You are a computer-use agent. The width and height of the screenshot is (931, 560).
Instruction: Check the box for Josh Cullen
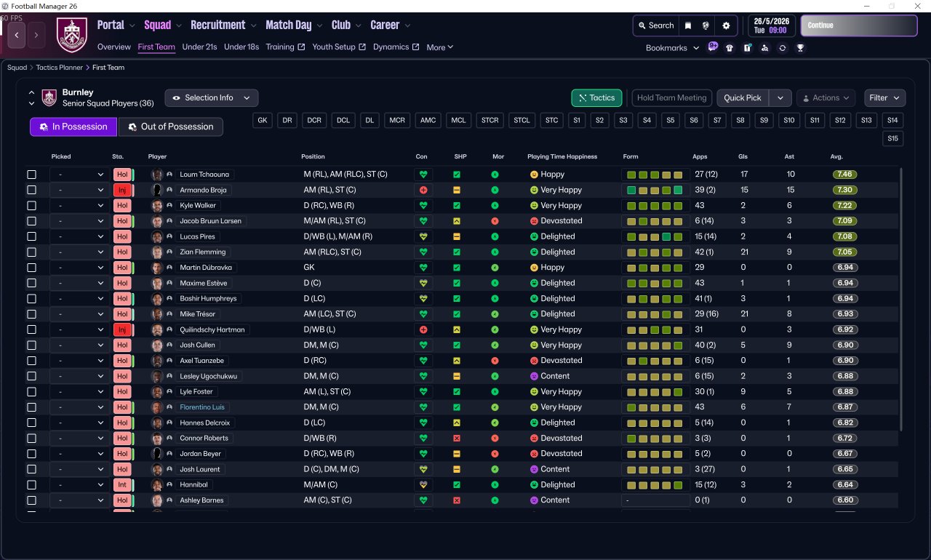point(31,345)
